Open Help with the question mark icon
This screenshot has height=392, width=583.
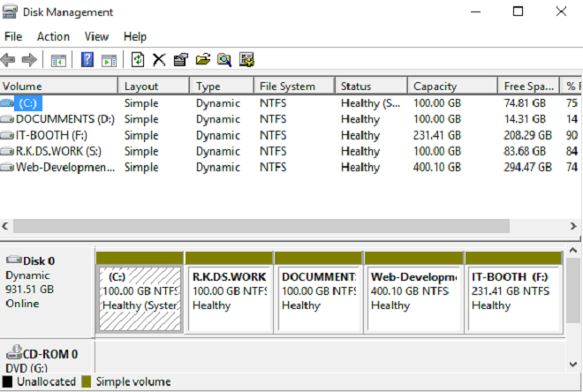[x=87, y=60]
